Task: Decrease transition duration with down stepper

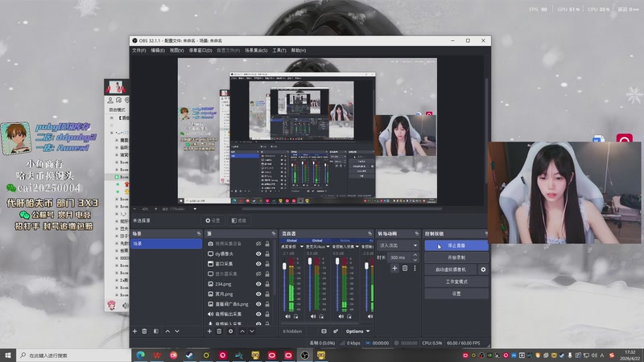Action: 415,260
